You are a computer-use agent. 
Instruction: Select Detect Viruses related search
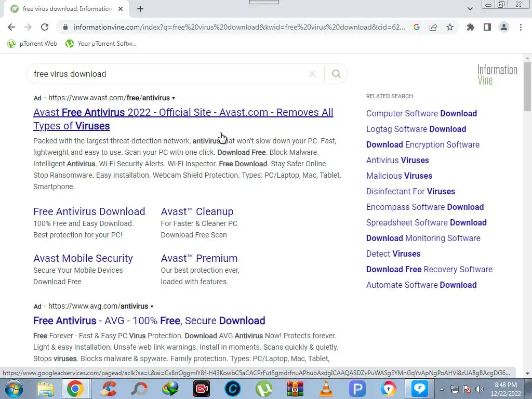coord(393,254)
